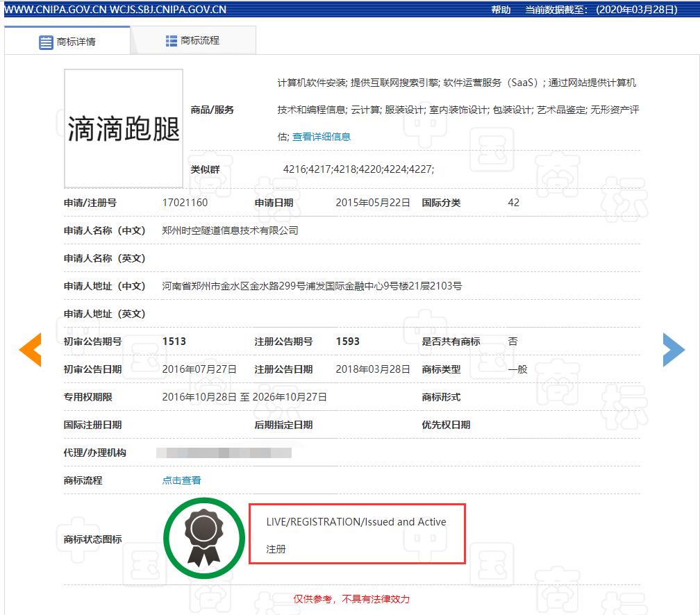700x615 pixels.
Task: Click the red-outlined LIVE/REGISTRATION status box
Action: [x=356, y=533]
